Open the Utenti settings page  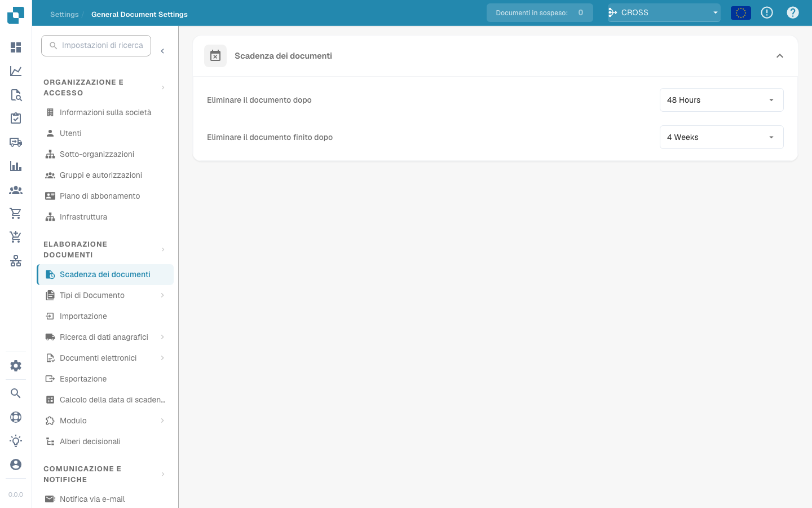(x=105, y=133)
